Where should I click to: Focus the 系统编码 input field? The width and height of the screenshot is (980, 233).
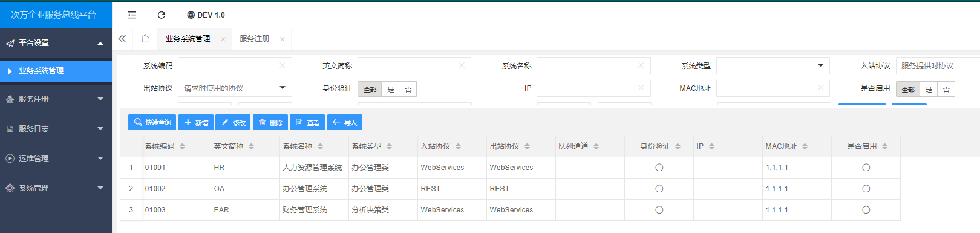click(x=235, y=65)
